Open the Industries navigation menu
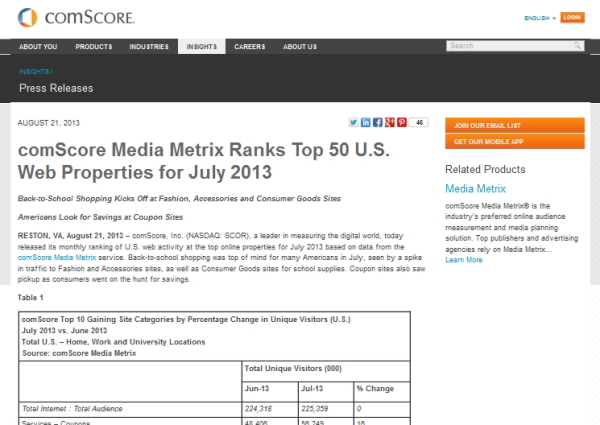This screenshot has height=425, width=600. point(149,46)
